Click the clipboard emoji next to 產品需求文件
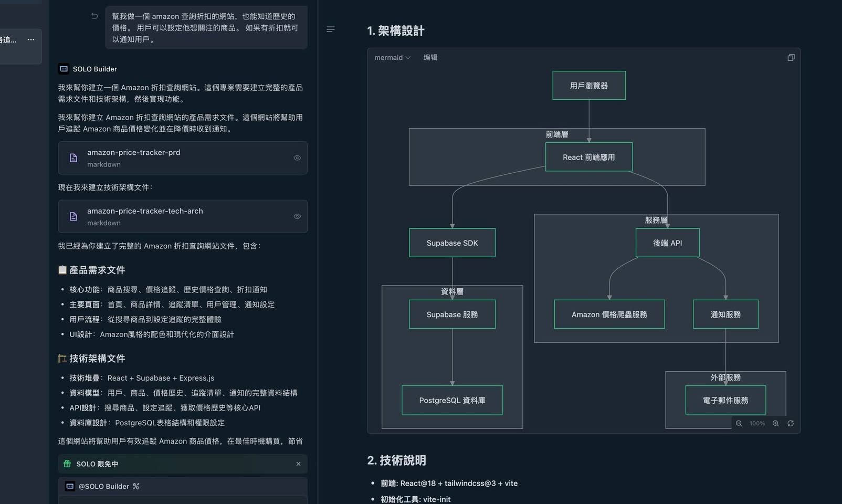842x504 pixels. pos(62,270)
